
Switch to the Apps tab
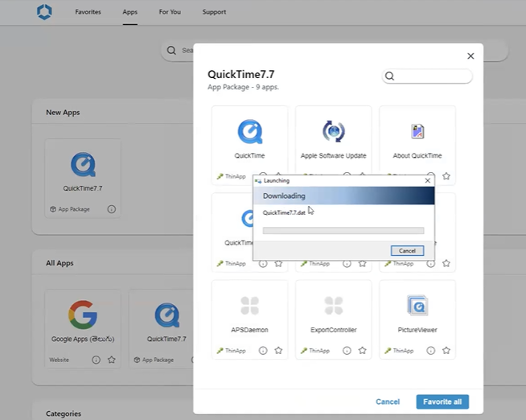(129, 12)
